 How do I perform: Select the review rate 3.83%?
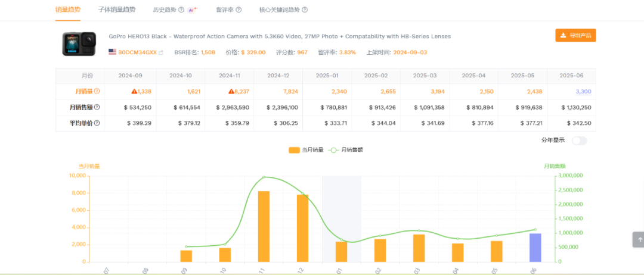tap(347, 52)
